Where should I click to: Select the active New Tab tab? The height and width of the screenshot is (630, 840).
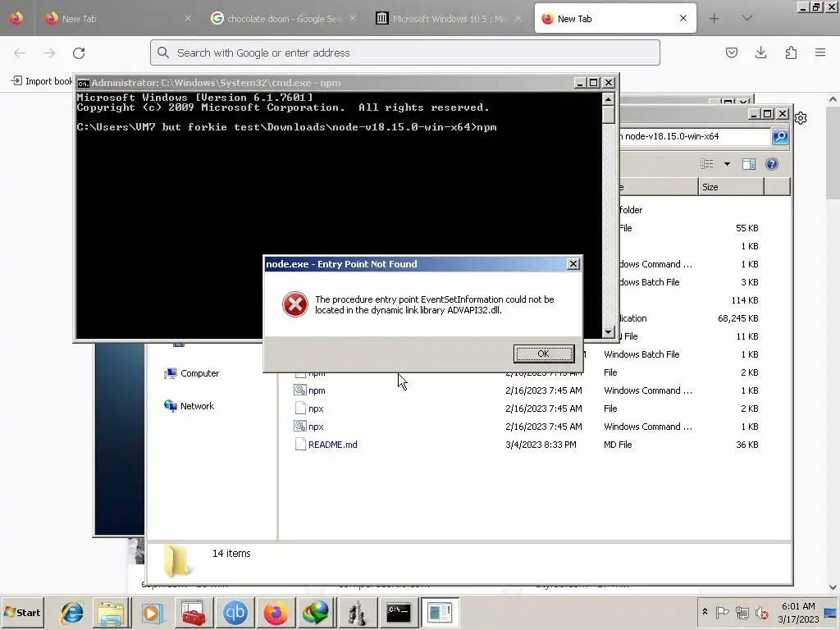[x=615, y=19]
